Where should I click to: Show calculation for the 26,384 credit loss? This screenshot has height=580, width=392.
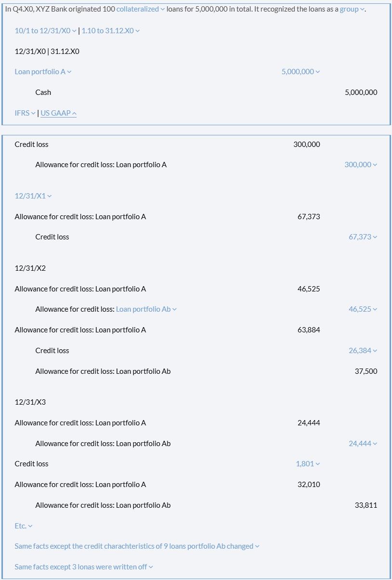coord(363,351)
